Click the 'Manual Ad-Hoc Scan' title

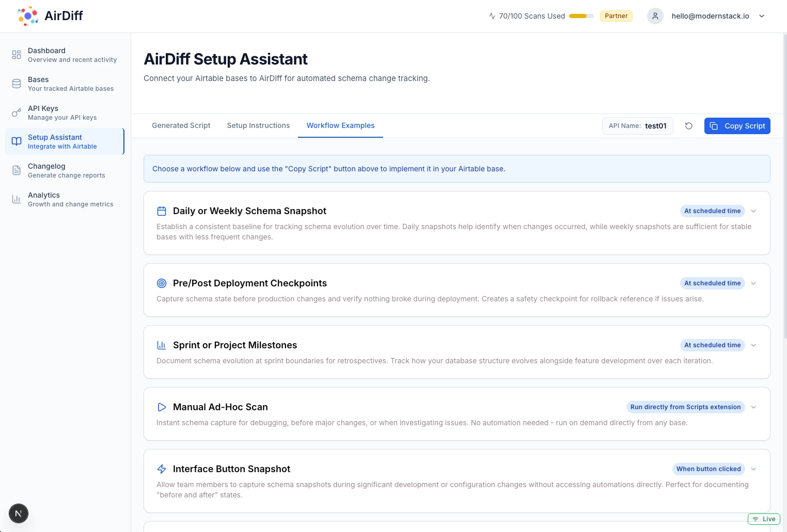pyautogui.click(x=221, y=407)
